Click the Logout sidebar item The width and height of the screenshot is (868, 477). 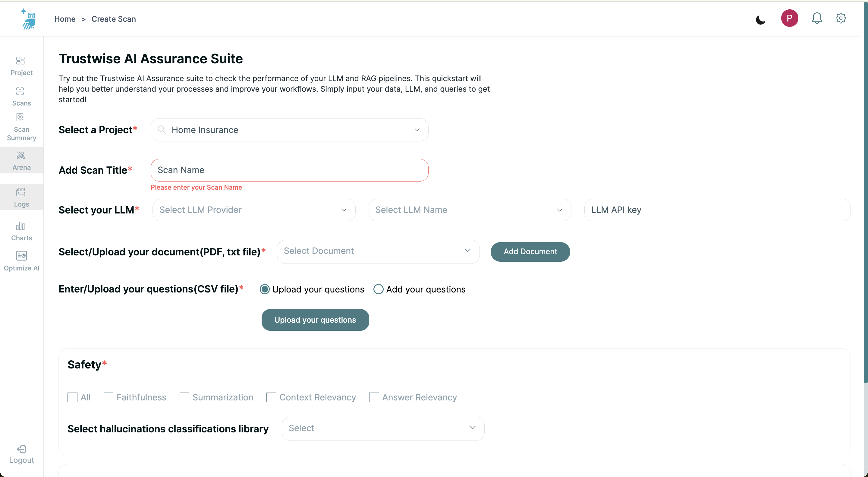point(21,454)
